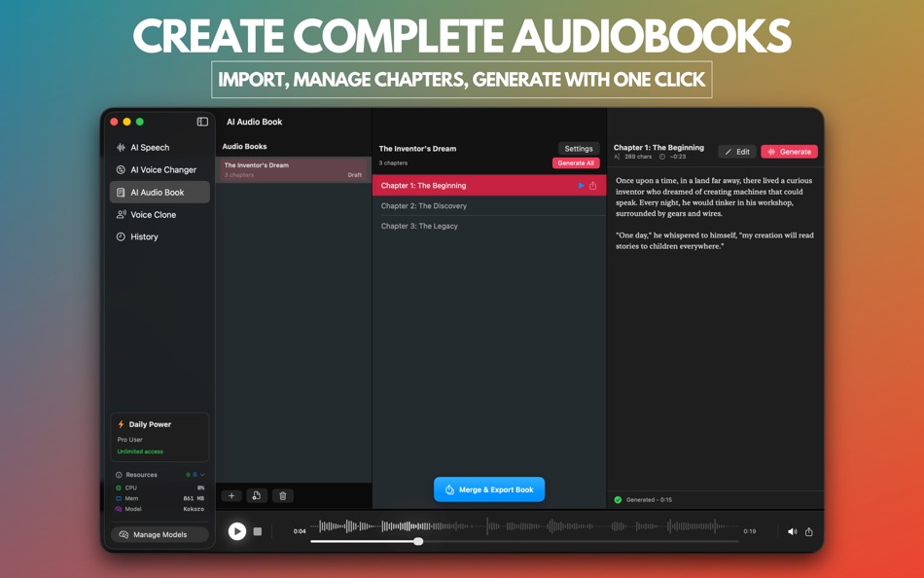
Task: Open the History section
Action: [x=160, y=236]
